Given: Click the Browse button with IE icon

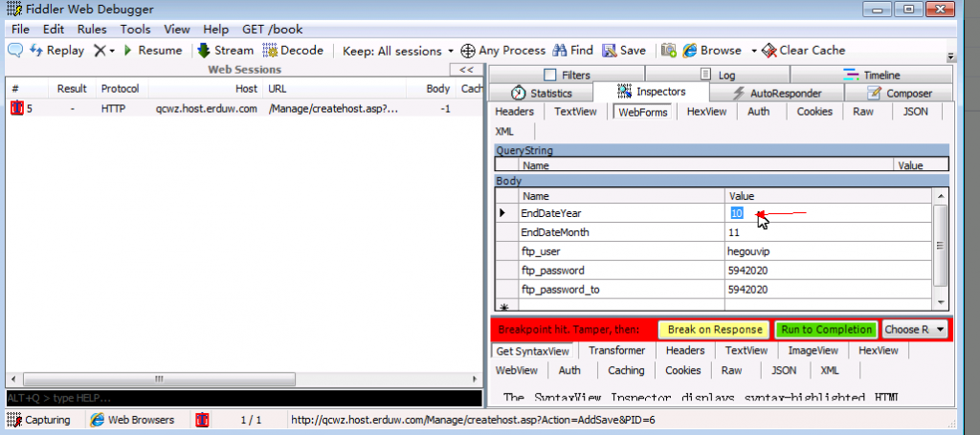Looking at the screenshot, I should [712, 51].
